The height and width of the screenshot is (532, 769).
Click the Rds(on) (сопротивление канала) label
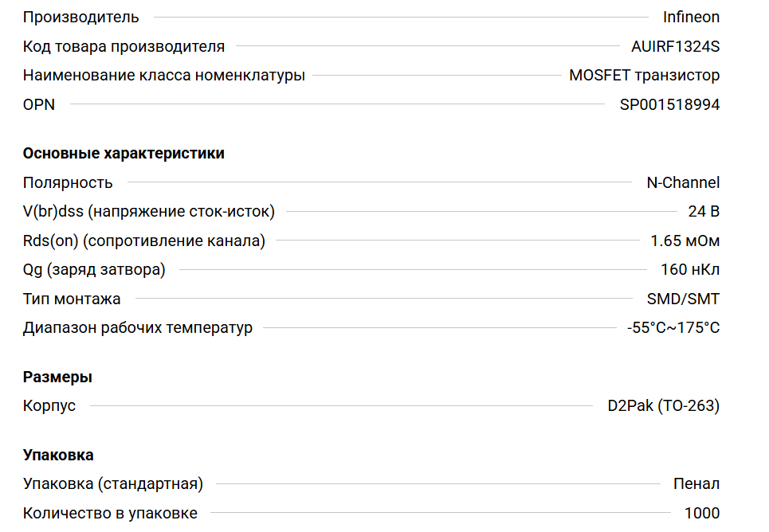[143, 241]
